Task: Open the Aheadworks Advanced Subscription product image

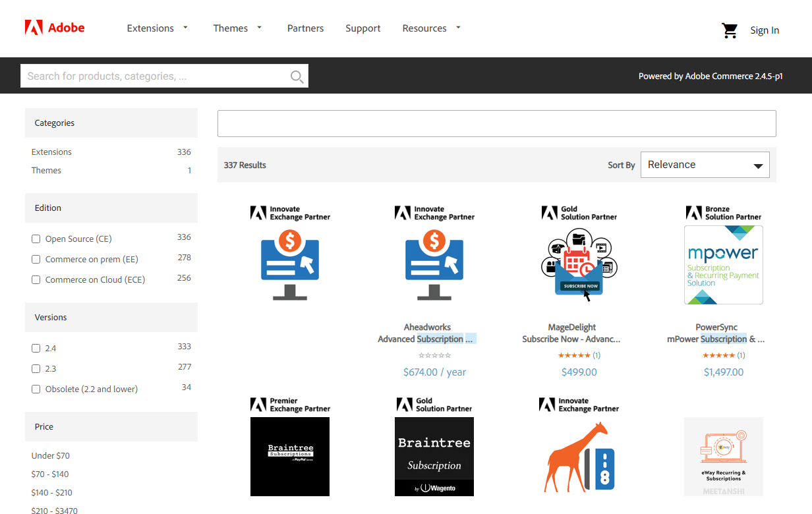Action: (434, 265)
